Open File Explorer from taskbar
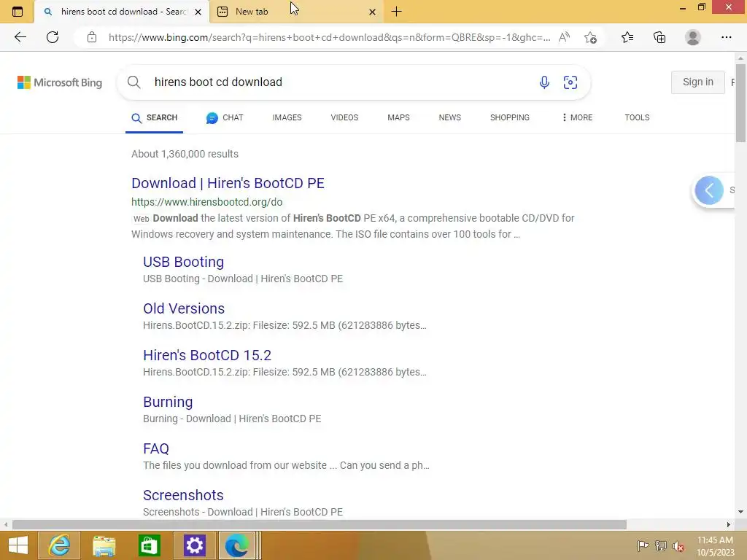This screenshot has width=747, height=560. [x=104, y=545]
